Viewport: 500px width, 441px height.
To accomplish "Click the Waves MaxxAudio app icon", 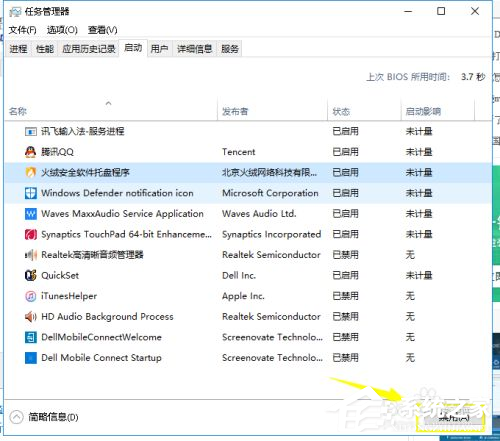I will tap(31, 214).
